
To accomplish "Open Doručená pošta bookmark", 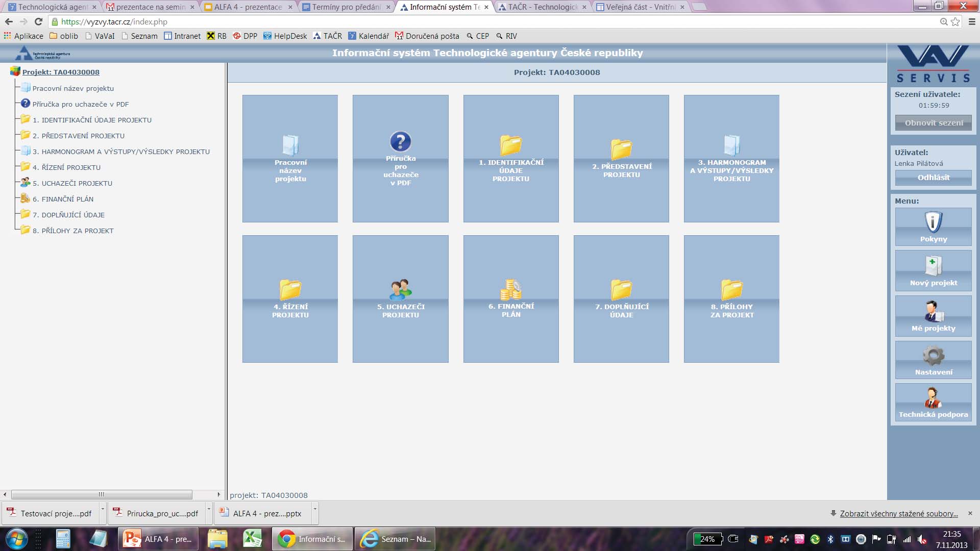I will click(427, 36).
